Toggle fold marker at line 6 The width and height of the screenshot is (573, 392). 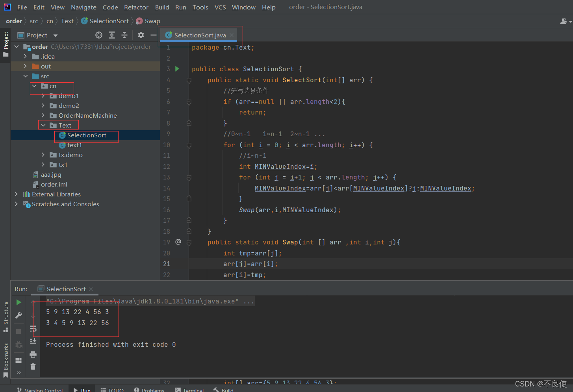click(x=189, y=102)
